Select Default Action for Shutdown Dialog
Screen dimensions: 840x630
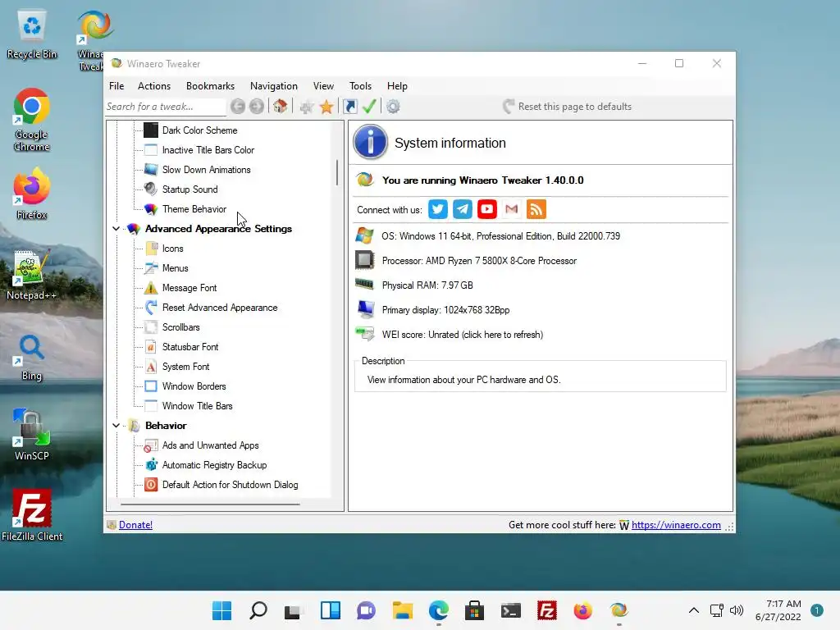(230, 485)
